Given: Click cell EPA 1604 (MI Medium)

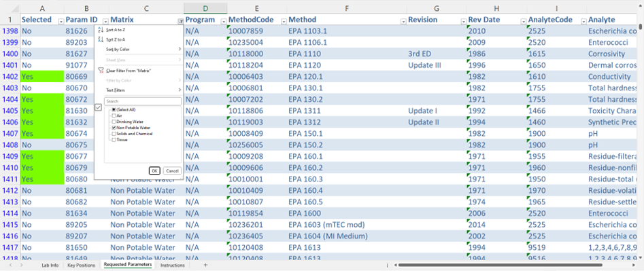Looking at the screenshot, I should point(347,236).
